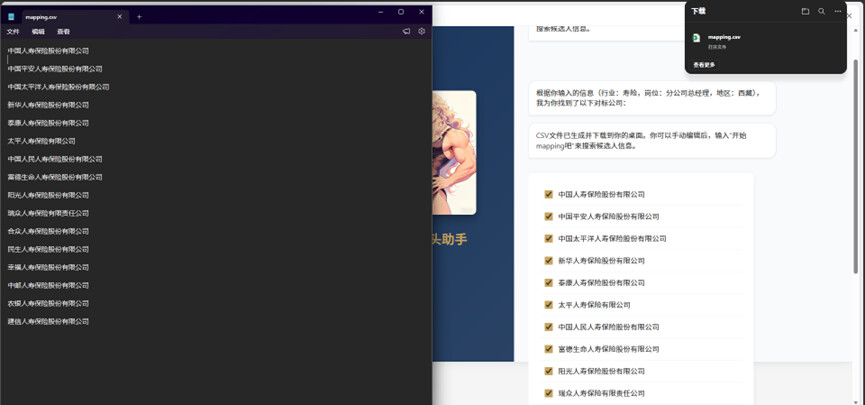This screenshot has height=405, width=865.
Task: Open the 编辑 menu in Notepad
Action: pyautogui.click(x=38, y=31)
